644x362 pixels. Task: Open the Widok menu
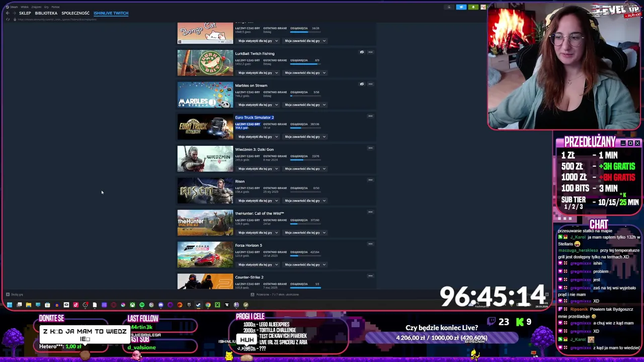25,7
